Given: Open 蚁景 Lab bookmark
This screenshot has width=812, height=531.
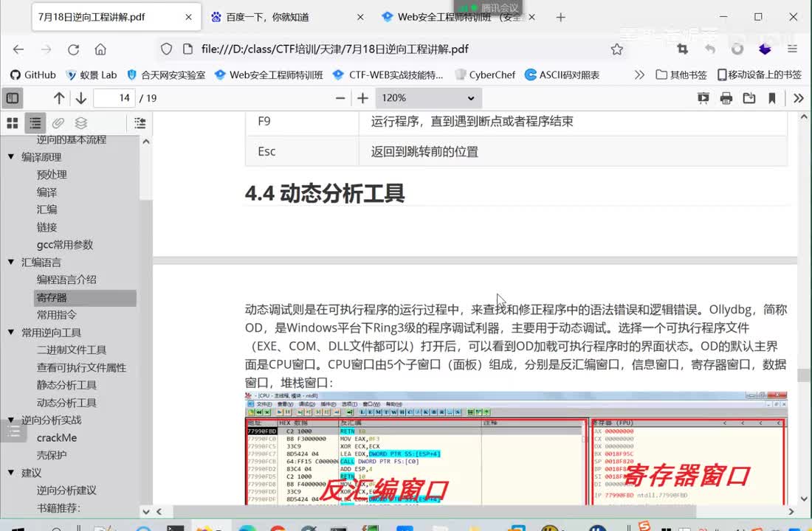Looking at the screenshot, I should (x=91, y=75).
